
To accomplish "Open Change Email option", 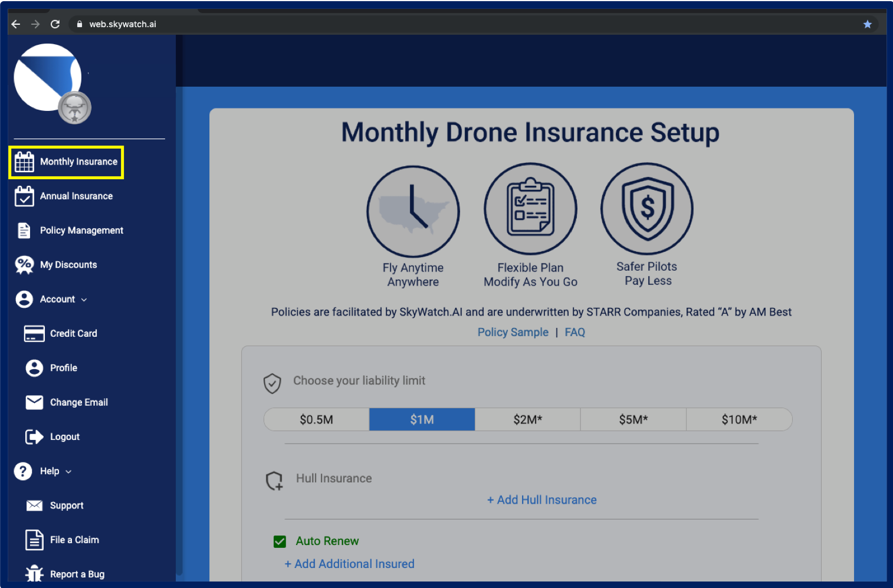I will [x=79, y=402].
